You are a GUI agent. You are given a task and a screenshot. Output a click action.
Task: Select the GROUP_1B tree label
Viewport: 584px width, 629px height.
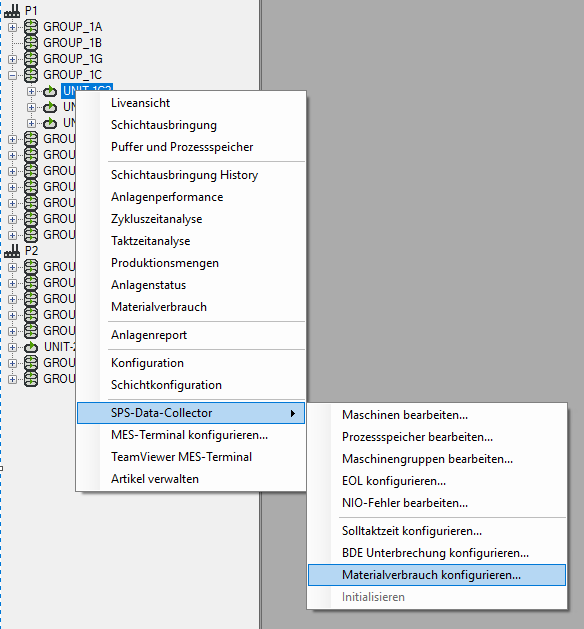(73, 43)
